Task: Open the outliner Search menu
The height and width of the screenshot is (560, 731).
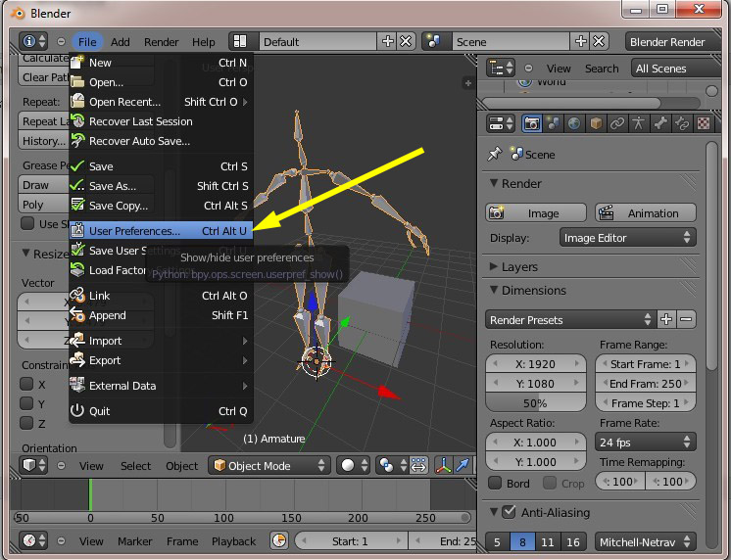Action: click(x=602, y=69)
